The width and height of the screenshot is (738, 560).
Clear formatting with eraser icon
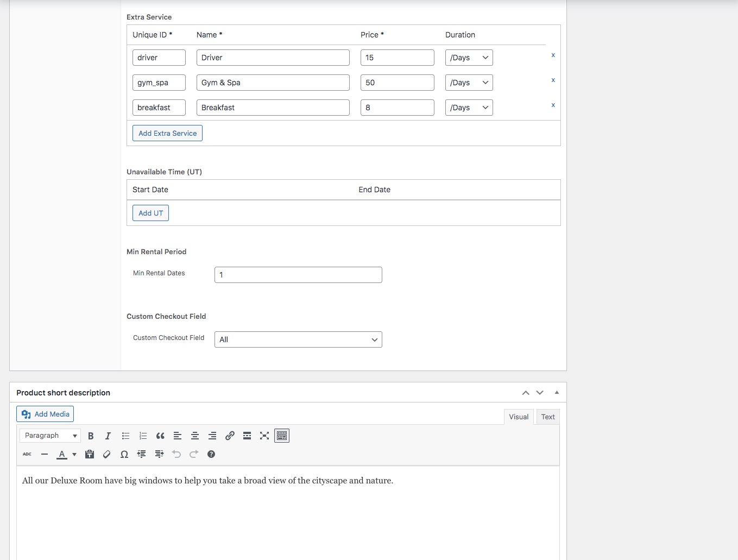pos(107,454)
